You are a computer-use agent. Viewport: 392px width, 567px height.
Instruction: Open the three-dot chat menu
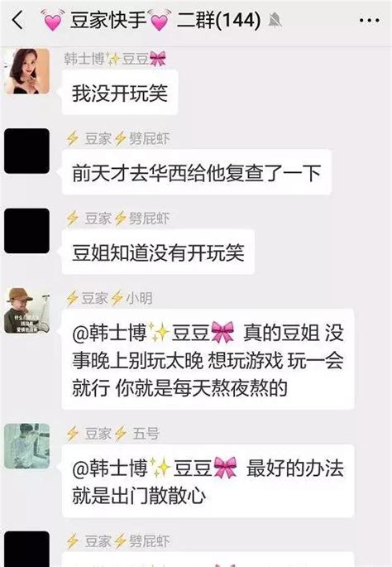coord(369,21)
